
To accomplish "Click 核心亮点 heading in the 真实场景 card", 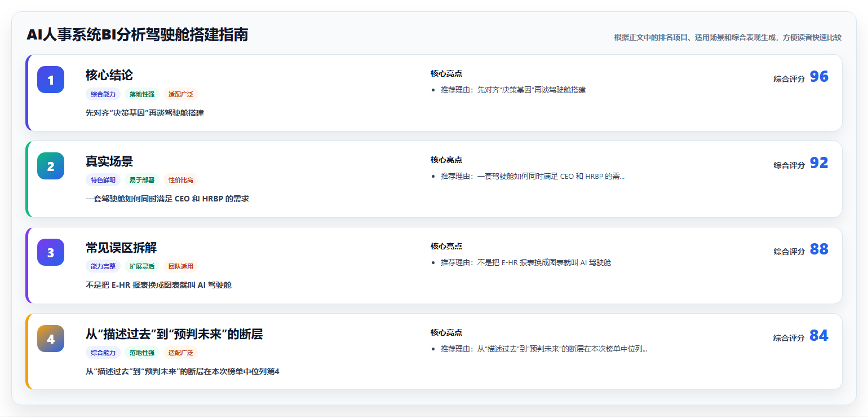I will [446, 160].
